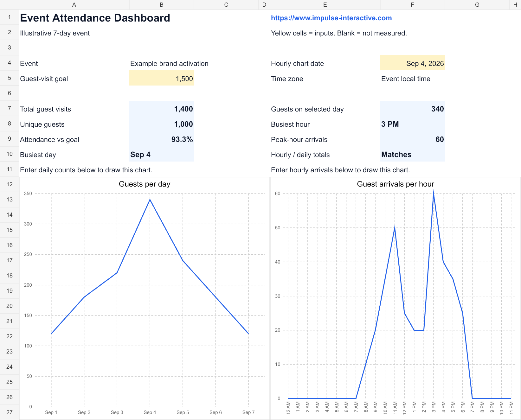The width and height of the screenshot is (521, 420).
Task: Click the Yellow cells = inputs note
Action: pos(339,33)
